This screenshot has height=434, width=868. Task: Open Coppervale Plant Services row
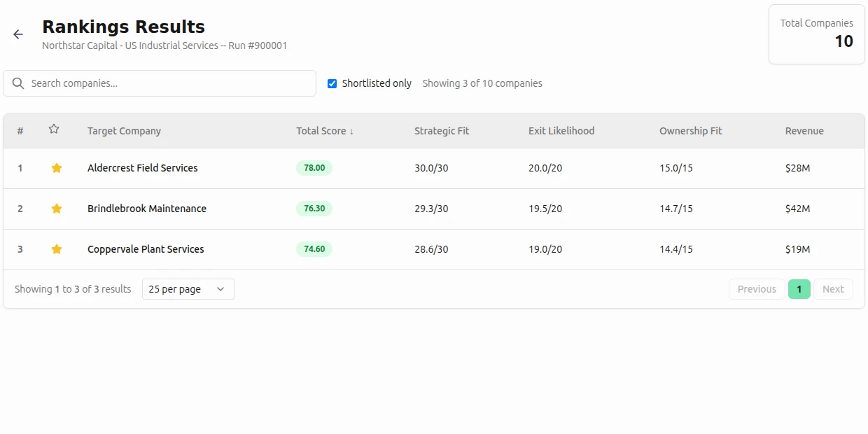434,249
